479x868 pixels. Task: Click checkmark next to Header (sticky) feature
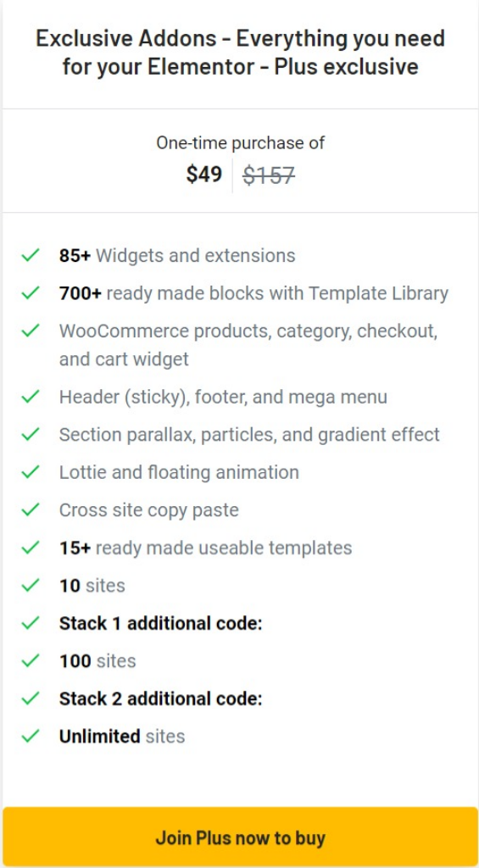[x=30, y=397]
